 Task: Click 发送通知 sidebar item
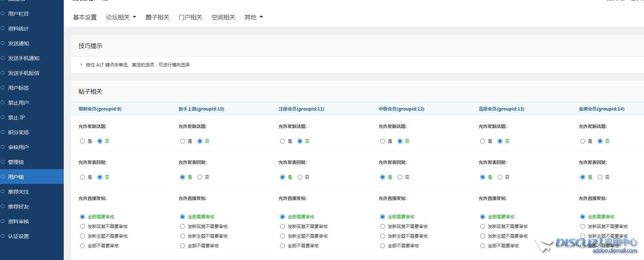[19, 43]
